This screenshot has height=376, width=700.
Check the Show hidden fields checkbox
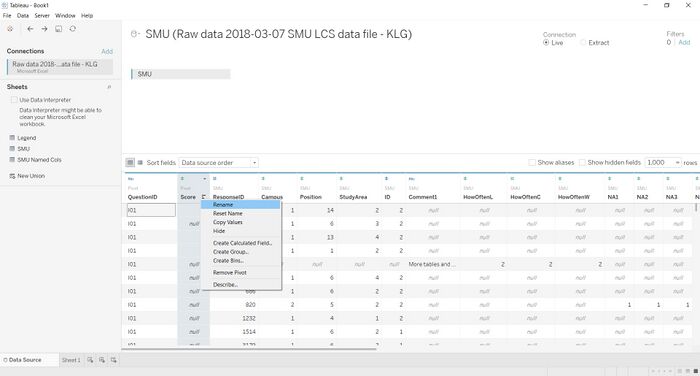click(582, 163)
